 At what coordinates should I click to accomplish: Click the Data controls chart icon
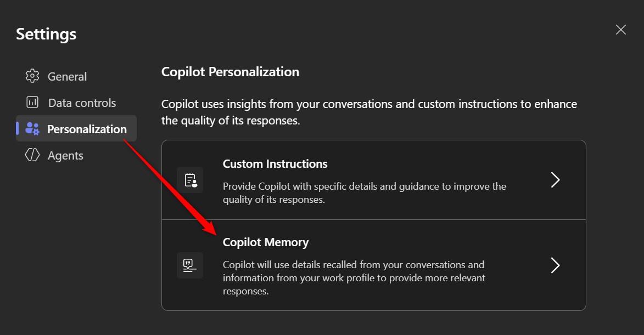pos(32,103)
